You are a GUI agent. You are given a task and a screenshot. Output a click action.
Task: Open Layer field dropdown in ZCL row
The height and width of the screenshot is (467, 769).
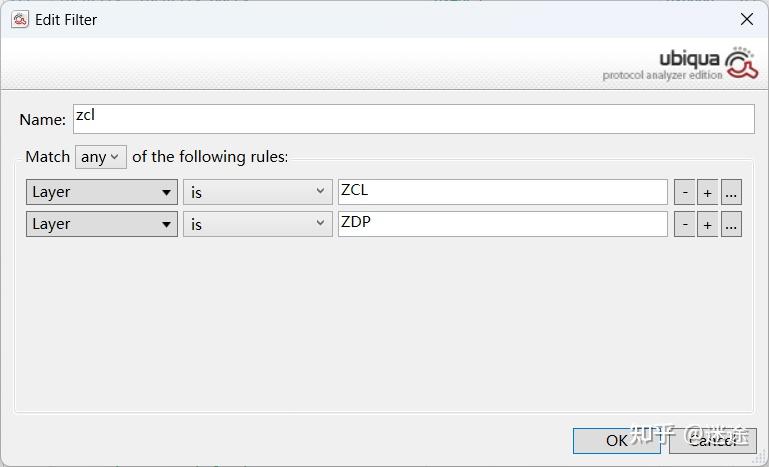101,193
